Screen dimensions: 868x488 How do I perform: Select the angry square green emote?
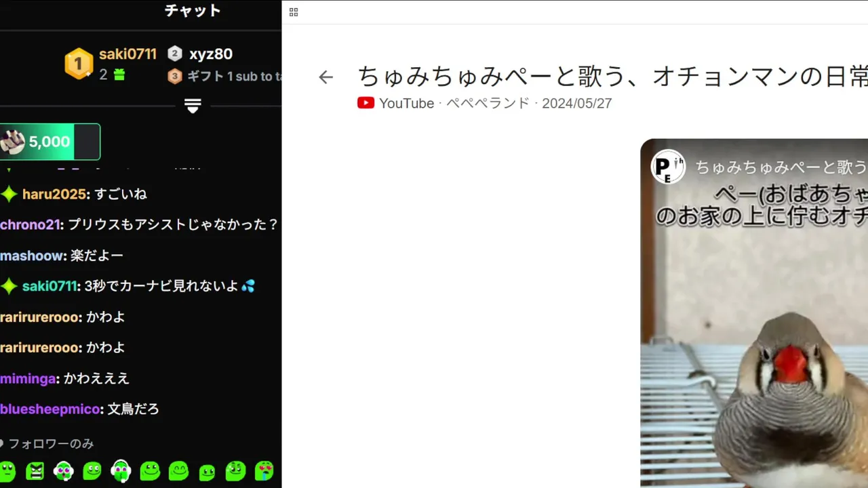(35, 470)
